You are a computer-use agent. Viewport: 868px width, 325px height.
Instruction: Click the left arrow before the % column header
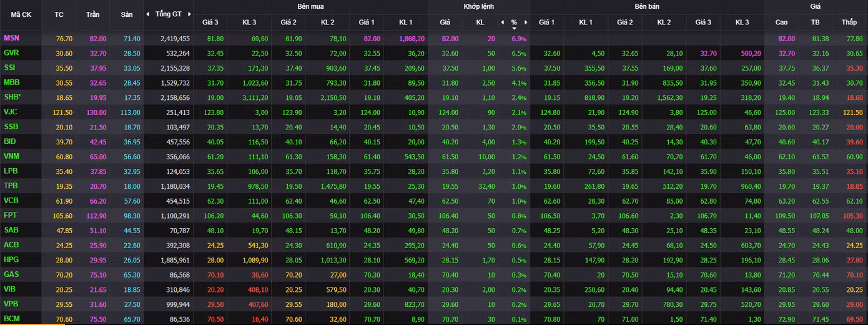coord(503,22)
